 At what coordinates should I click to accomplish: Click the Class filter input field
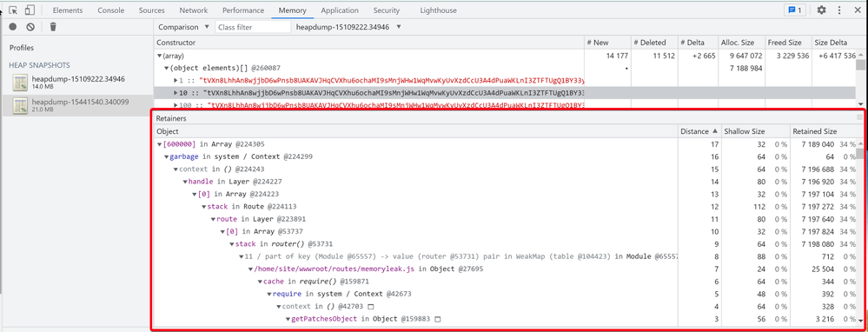(253, 27)
